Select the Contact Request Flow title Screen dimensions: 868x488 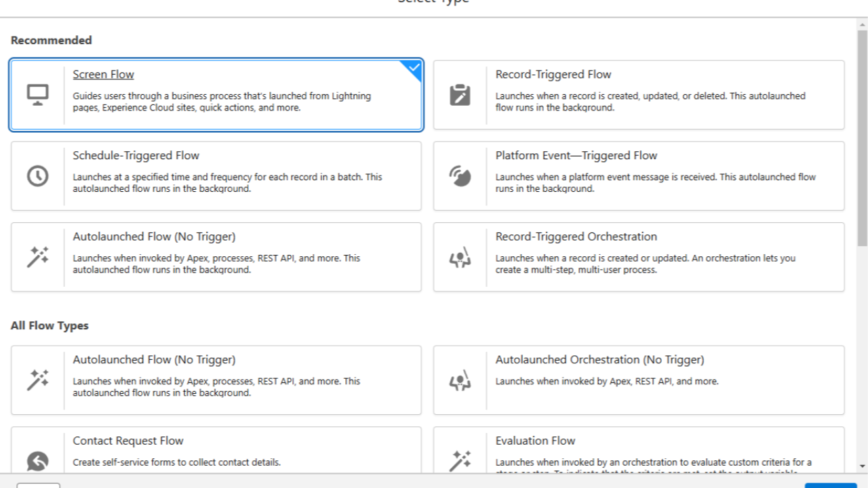[x=128, y=441]
